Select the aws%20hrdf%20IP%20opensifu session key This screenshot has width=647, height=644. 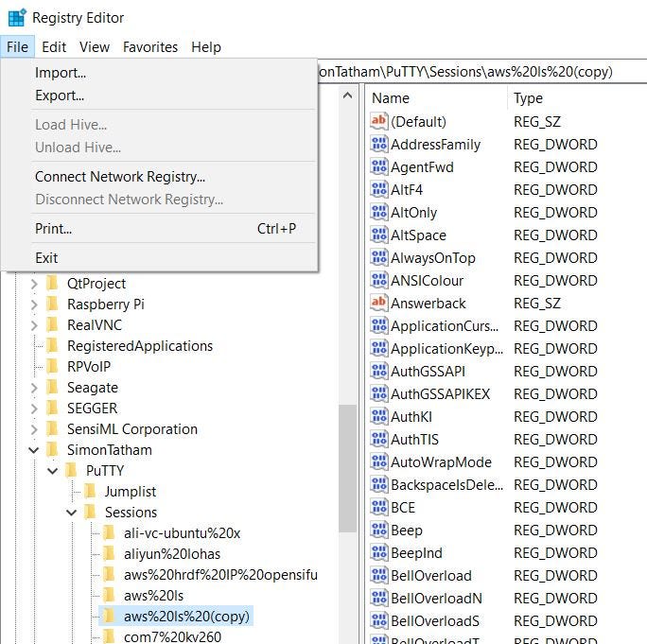(x=220, y=574)
